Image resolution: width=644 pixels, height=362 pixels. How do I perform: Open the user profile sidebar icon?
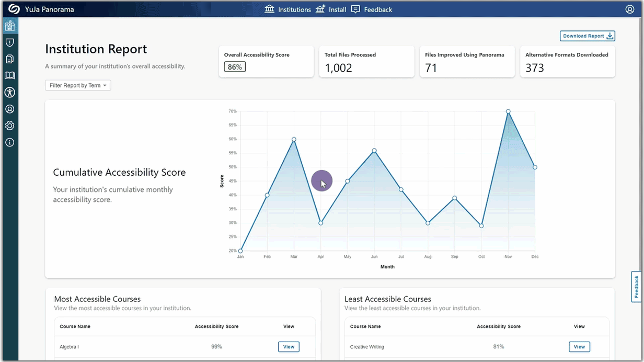tap(9, 109)
